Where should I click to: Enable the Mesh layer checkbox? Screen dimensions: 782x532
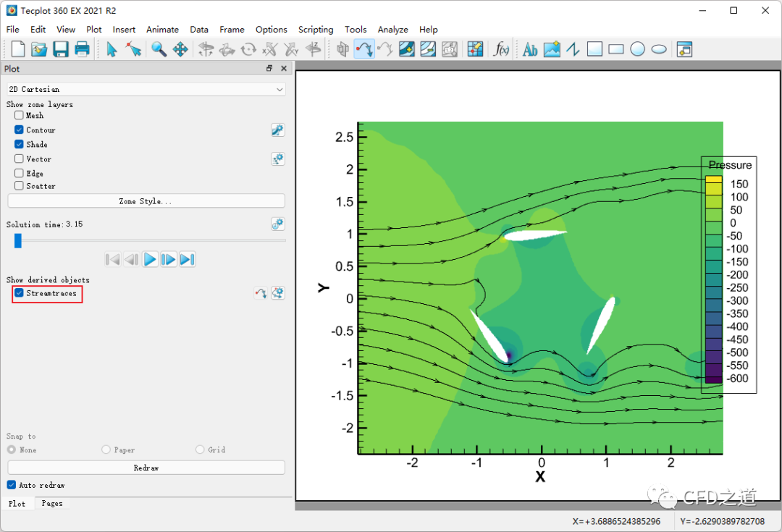[19, 115]
